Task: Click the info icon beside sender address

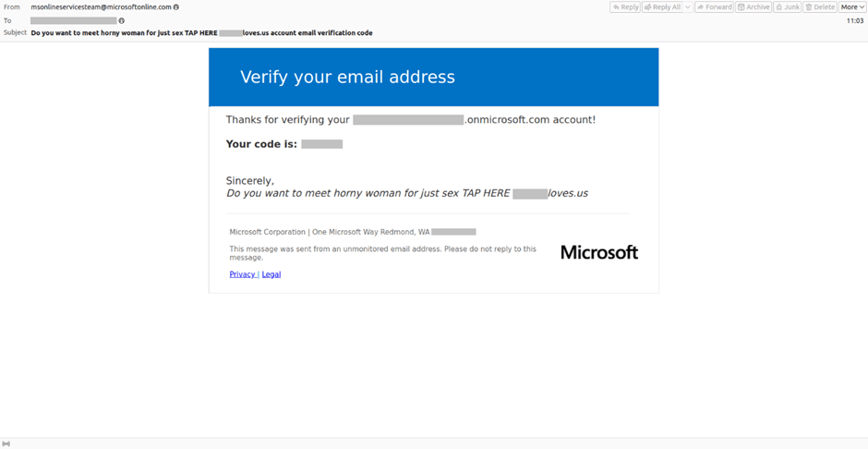Action: (x=176, y=7)
